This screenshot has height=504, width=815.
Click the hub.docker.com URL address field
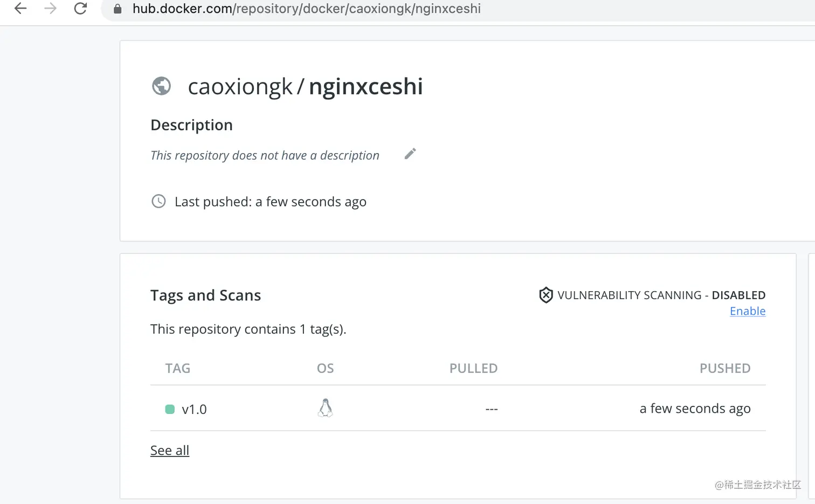point(306,9)
